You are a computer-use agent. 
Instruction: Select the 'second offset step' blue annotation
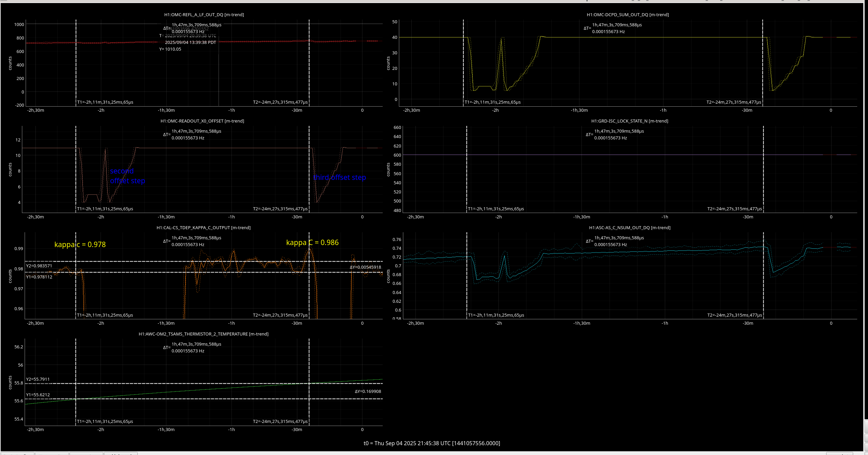(x=127, y=176)
